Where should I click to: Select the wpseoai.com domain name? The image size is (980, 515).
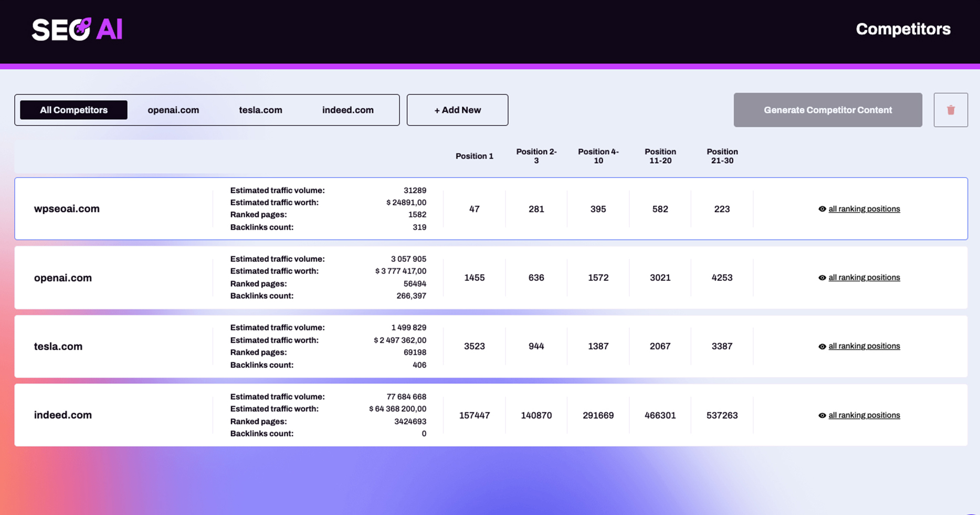[x=67, y=209]
